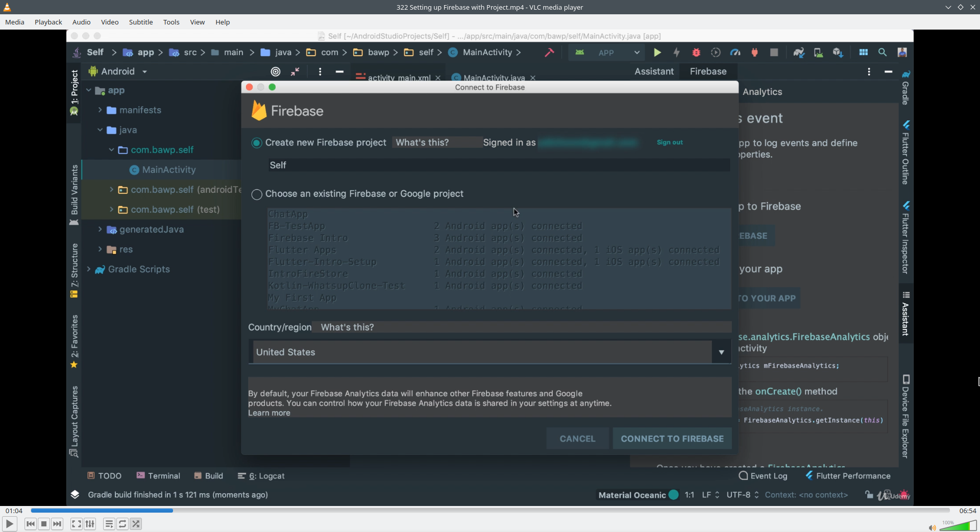This screenshot has height=532, width=980.
Task: Open the Subtitle menu
Action: tap(141, 22)
